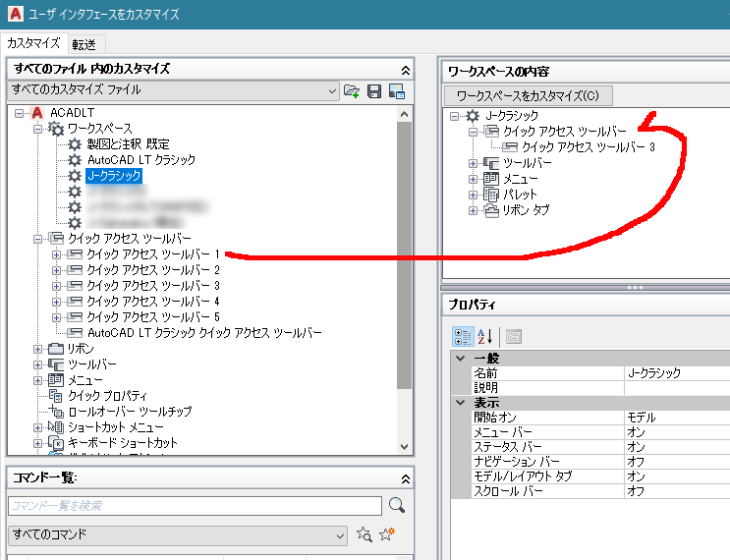Collapse the ACADLT root node
Screen dimensions: 730x560
19,113
